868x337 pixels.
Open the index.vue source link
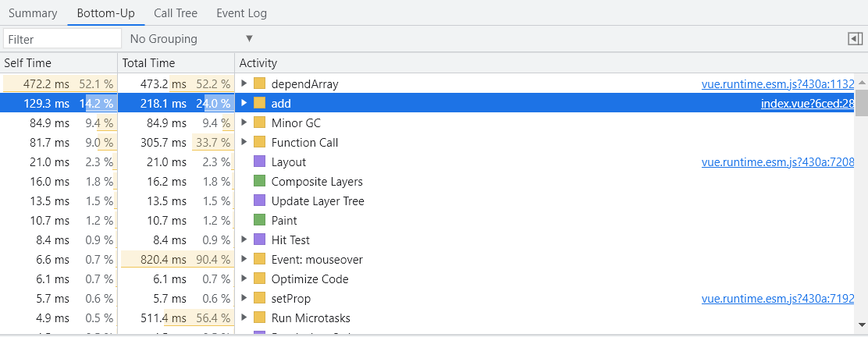(807, 103)
